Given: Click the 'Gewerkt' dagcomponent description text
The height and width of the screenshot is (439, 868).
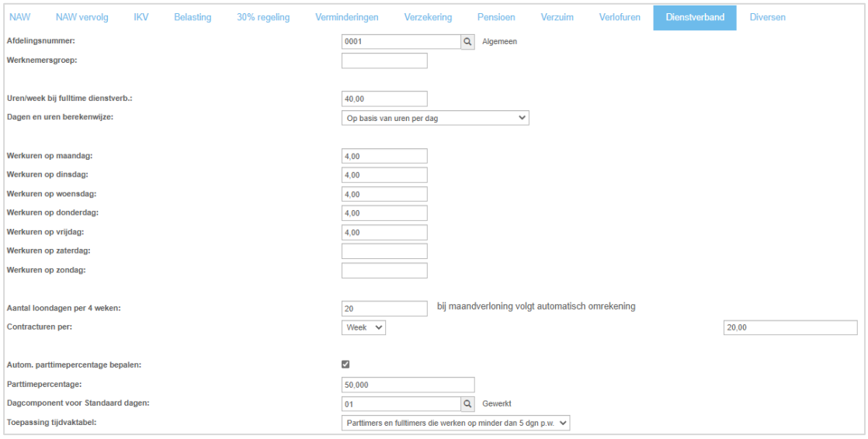Looking at the screenshot, I should click(497, 404).
